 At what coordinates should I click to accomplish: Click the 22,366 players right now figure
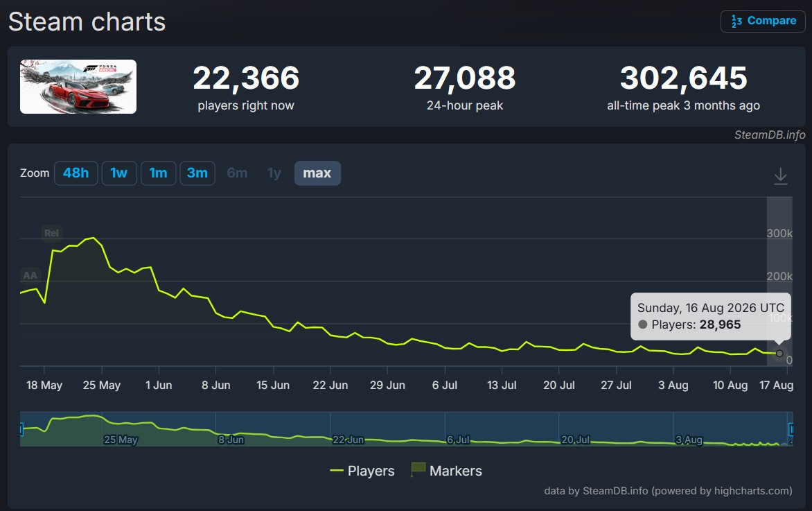pos(246,78)
